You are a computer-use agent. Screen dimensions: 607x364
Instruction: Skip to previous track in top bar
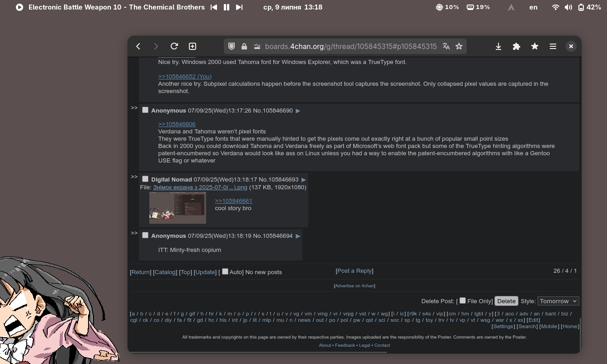coord(214,7)
